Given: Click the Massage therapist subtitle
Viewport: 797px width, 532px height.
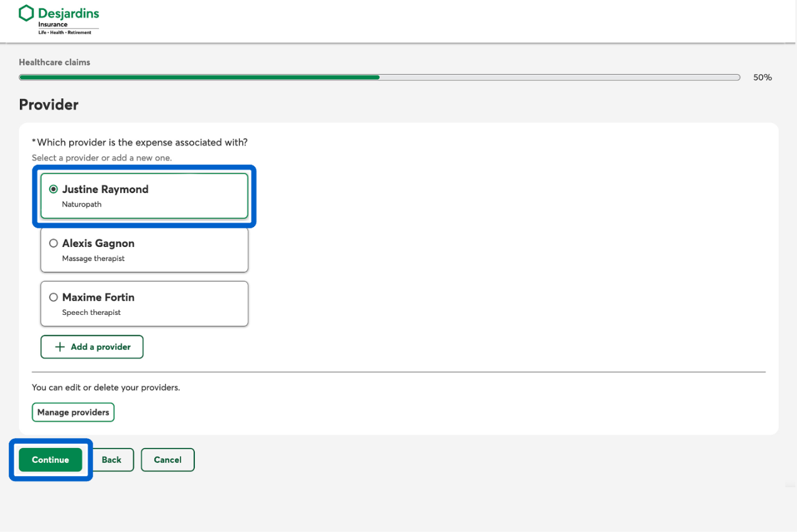Looking at the screenshot, I should pyautogui.click(x=93, y=258).
